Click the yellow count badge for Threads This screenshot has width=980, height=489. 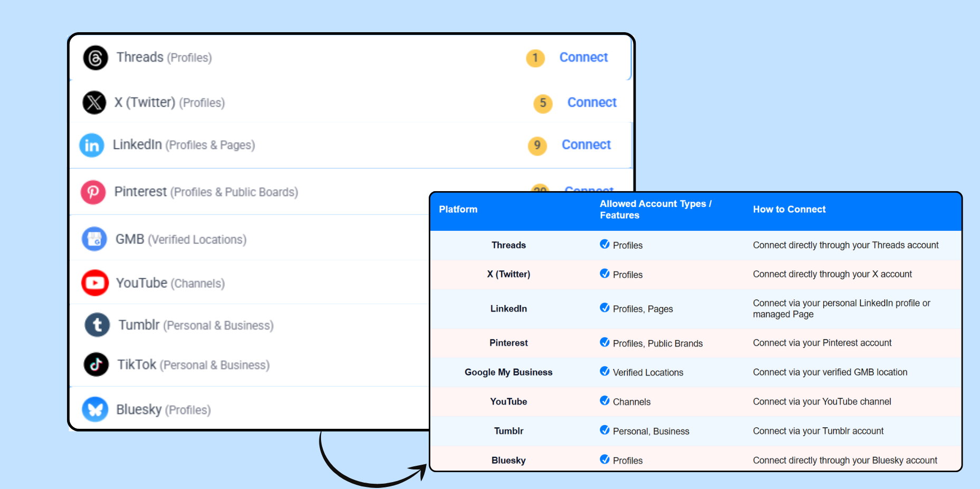[535, 58]
